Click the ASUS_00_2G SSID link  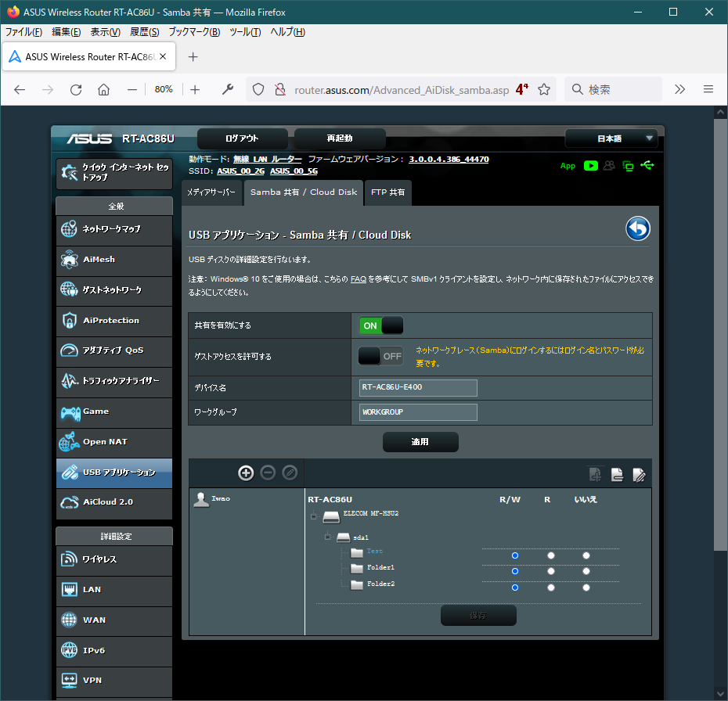(240, 171)
